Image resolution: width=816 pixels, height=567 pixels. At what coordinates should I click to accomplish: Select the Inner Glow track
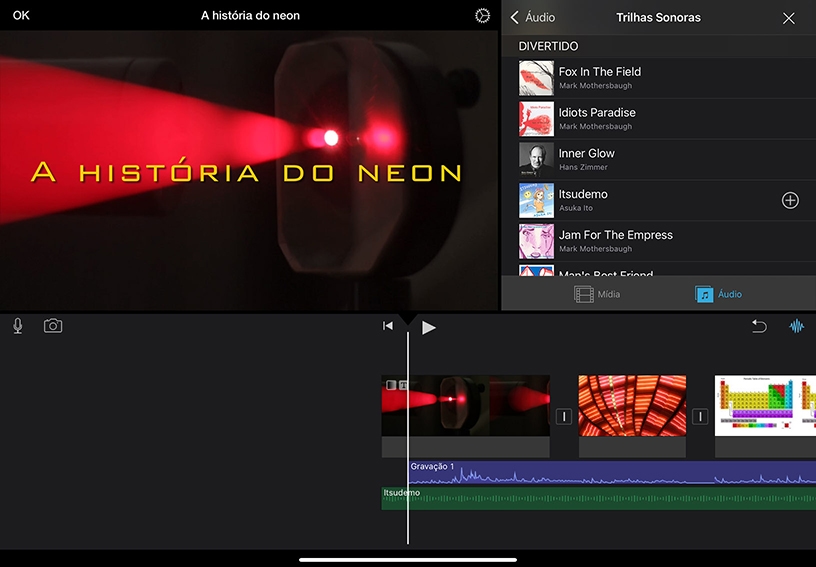tap(658, 160)
